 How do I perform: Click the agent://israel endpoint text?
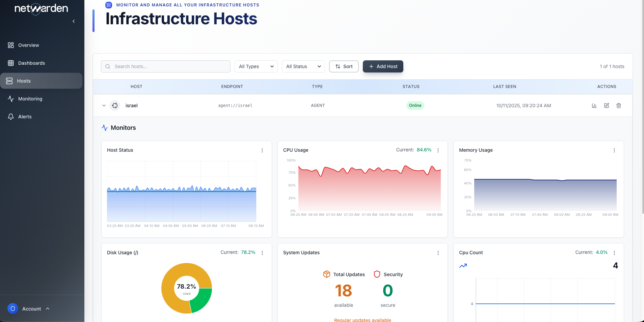tap(235, 106)
